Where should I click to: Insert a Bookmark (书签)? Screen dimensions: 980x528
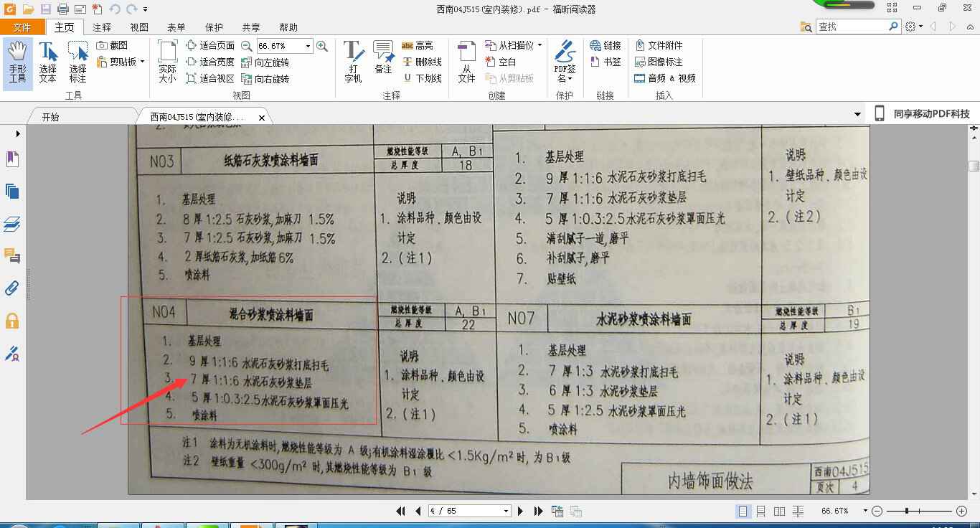click(x=606, y=62)
